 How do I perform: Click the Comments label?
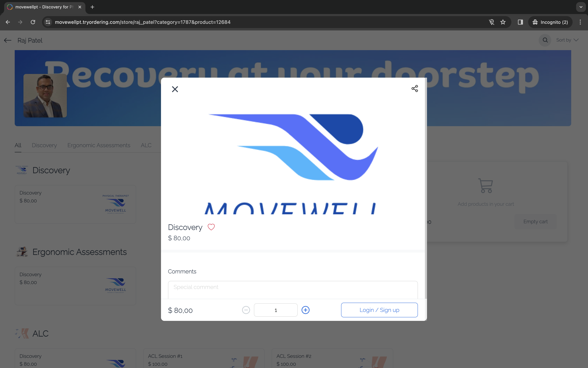click(182, 271)
